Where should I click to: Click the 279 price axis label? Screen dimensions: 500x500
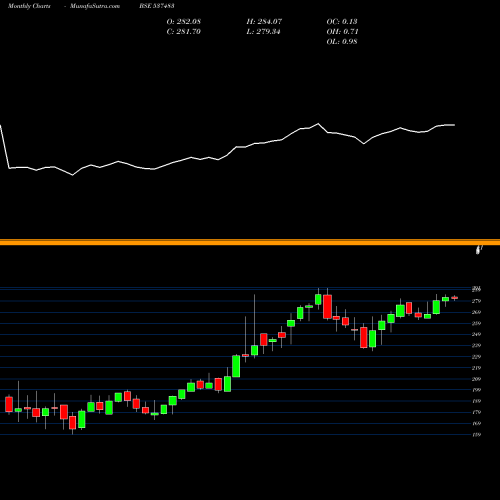tap(477, 301)
